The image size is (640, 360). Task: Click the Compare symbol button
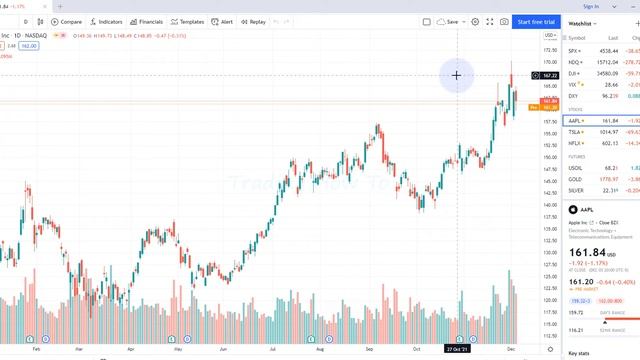pyautogui.click(x=67, y=22)
